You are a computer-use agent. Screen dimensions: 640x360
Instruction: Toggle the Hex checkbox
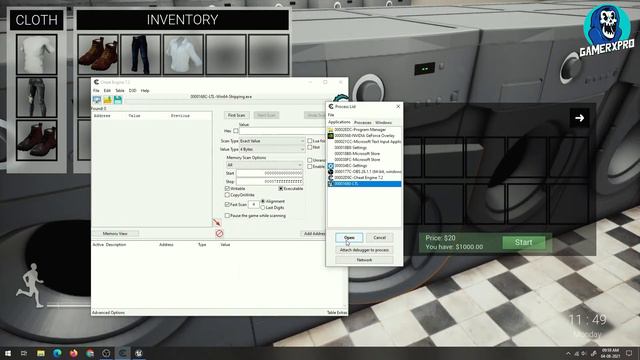point(236,131)
